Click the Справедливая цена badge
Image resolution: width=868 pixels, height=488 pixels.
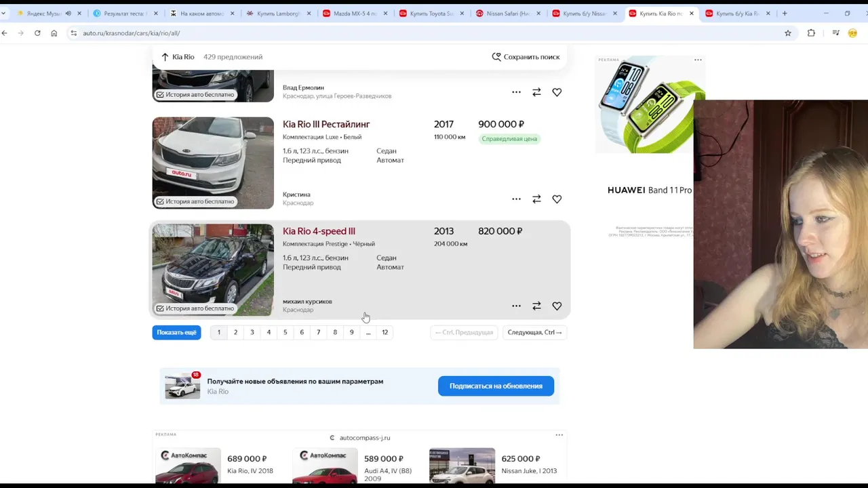pos(509,139)
